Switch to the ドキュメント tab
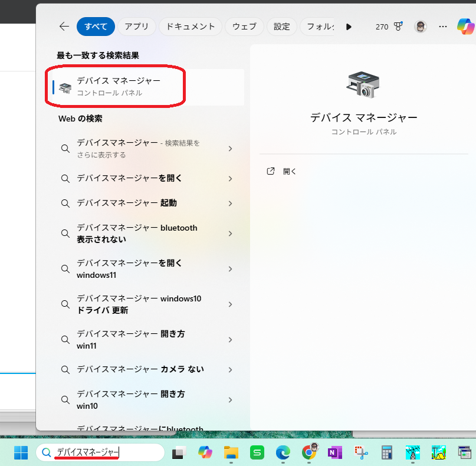The height and width of the screenshot is (466, 476). 191,27
